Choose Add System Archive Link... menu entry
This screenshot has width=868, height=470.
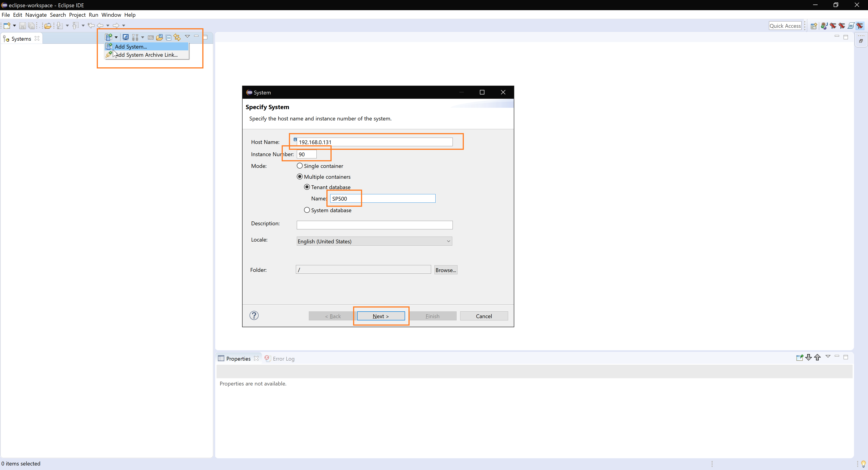pos(146,55)
